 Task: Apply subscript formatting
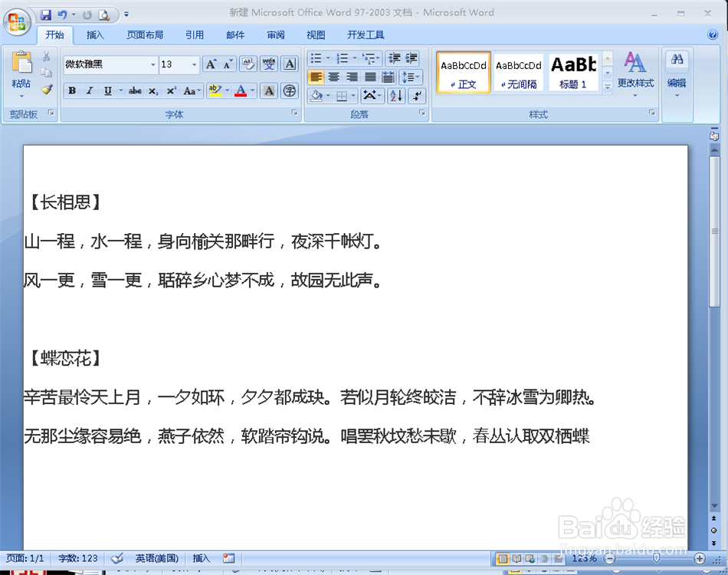point(153,90)
